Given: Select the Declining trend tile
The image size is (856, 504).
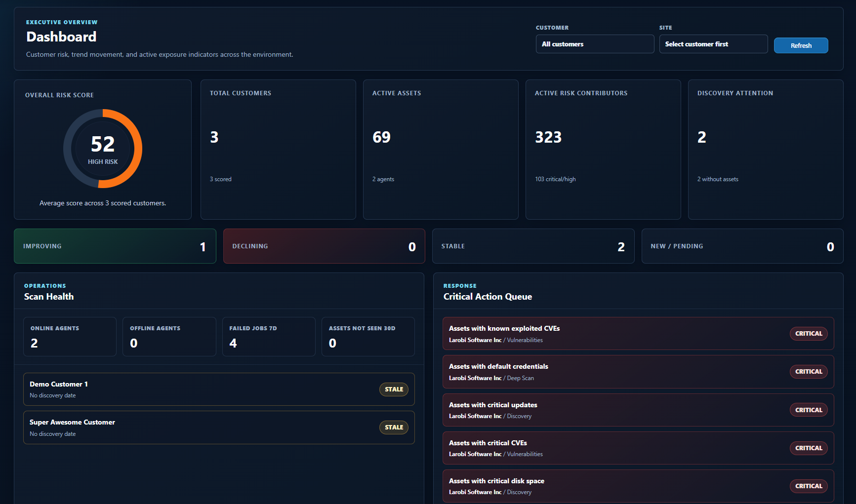Looking at the screenshot, I should coord(324,246).
